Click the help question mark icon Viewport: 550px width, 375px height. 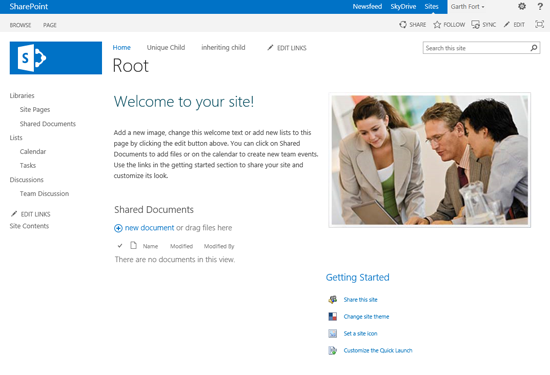[540, 6]
